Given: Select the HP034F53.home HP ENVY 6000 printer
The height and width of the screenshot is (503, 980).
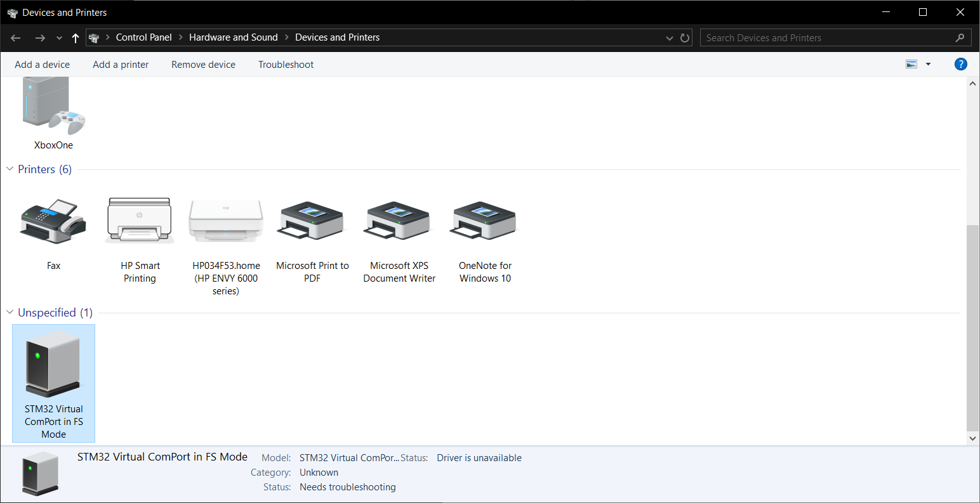Looking at the screenshot, I should [x=226, y=220].
